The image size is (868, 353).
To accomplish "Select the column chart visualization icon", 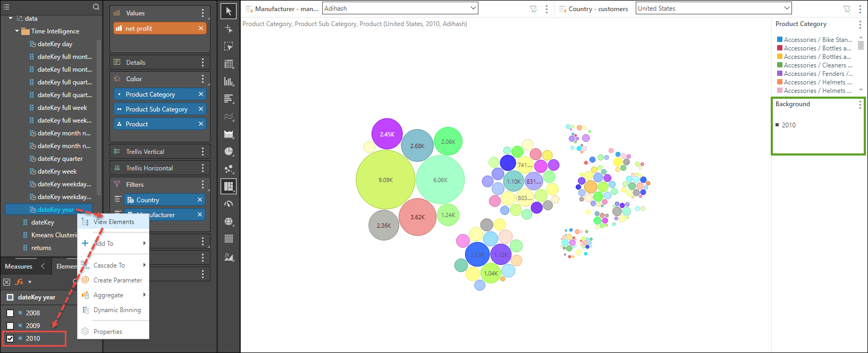I will [229, 82].
